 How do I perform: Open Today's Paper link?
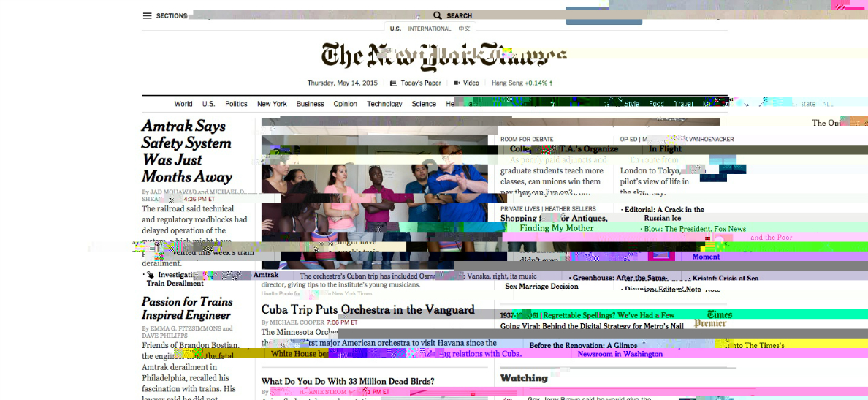(421, 83)
